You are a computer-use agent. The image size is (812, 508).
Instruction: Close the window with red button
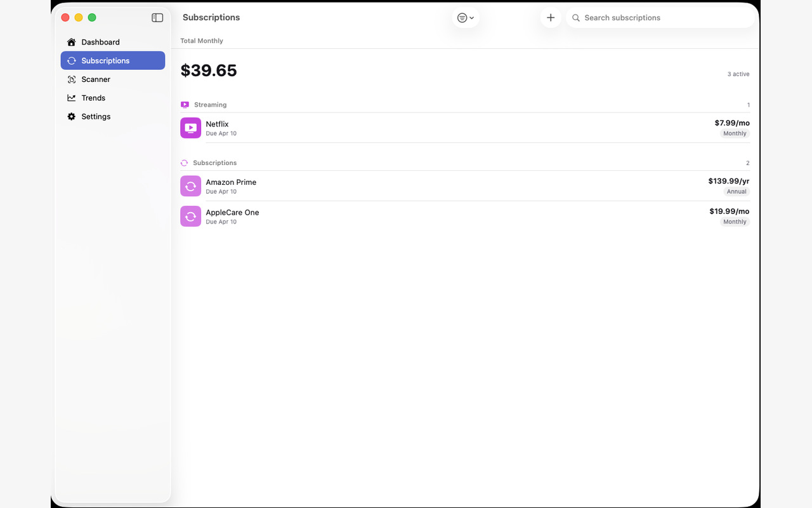(x=65, y=18)
